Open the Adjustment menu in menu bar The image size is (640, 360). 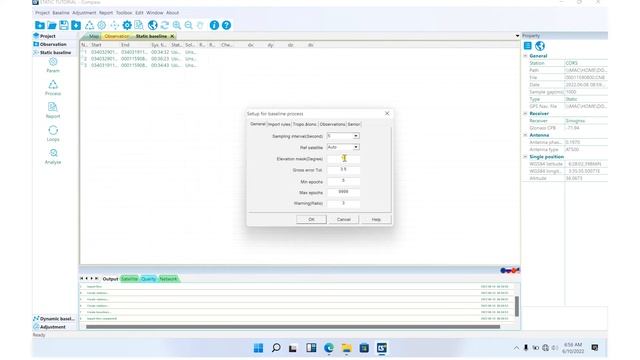(x=84, y=13)
